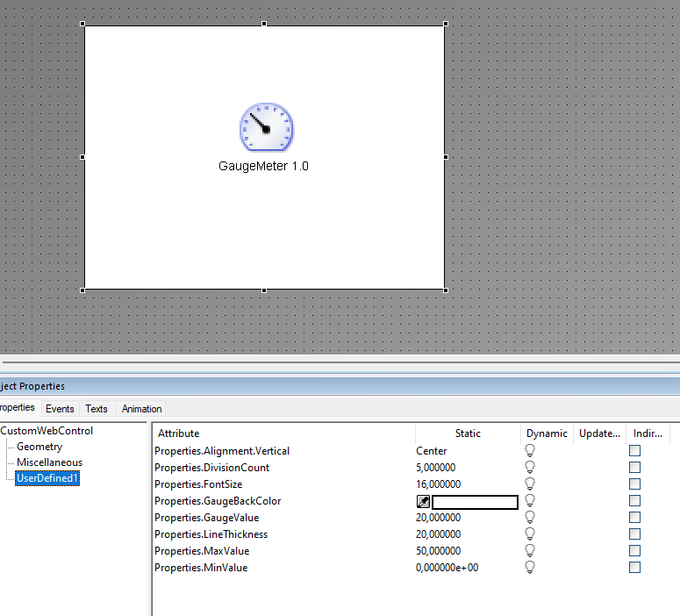Select the UserDefined1 tree node
Viewport: 680px width, 616px height.
47,478
